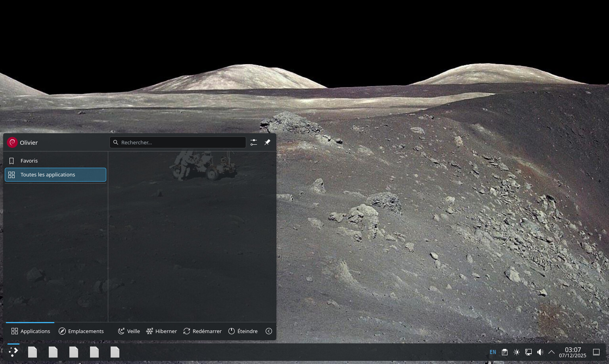This screenshot has height=364, width=609.
Task: Toggle the pin to keep launcher open
Action: coord(267,142)
